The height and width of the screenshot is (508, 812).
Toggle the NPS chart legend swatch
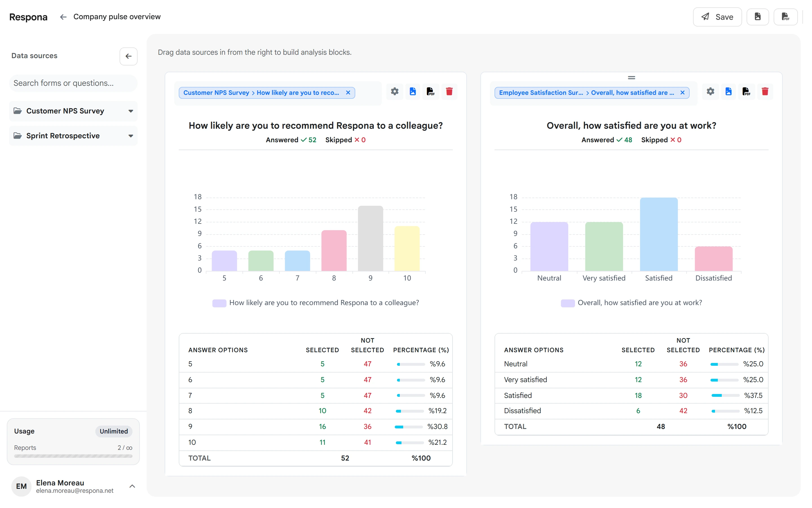[219, 303]
